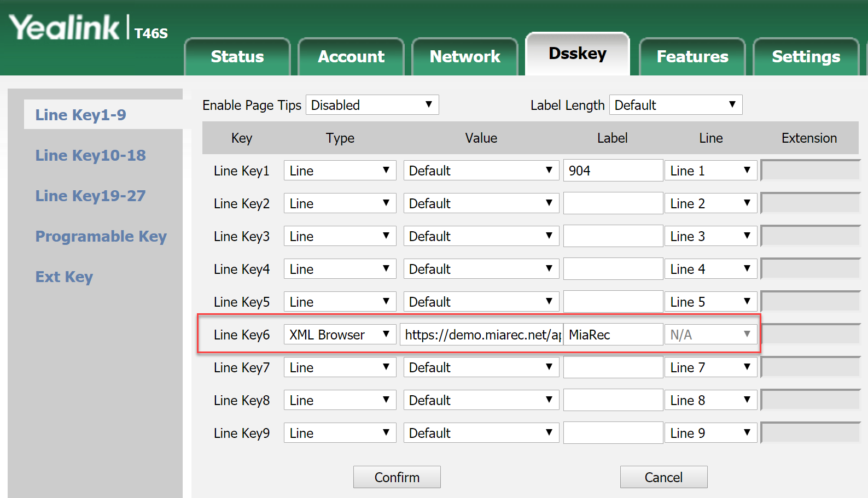Open Line Key9 Line dropdown
The height and width of the screenshot is (498, 868).
pyautogui.click(x=710, y=433)
